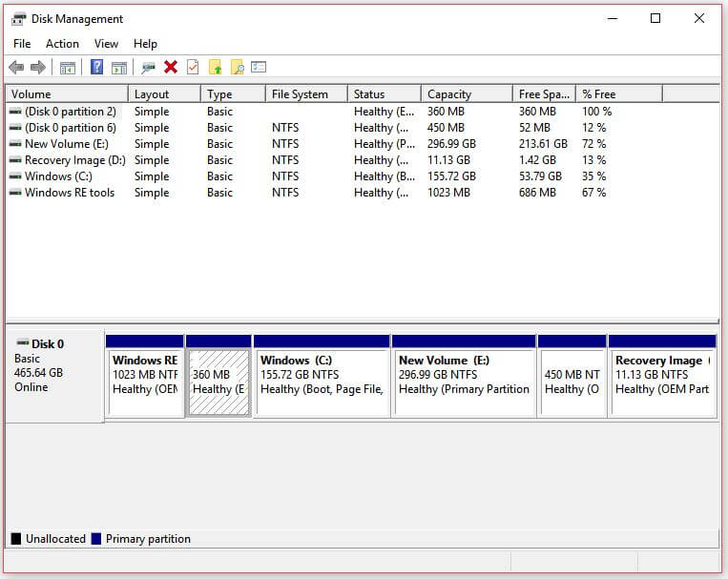Select the New Volume (E:) partition block
728x579 pixels.
click(464, 376)
